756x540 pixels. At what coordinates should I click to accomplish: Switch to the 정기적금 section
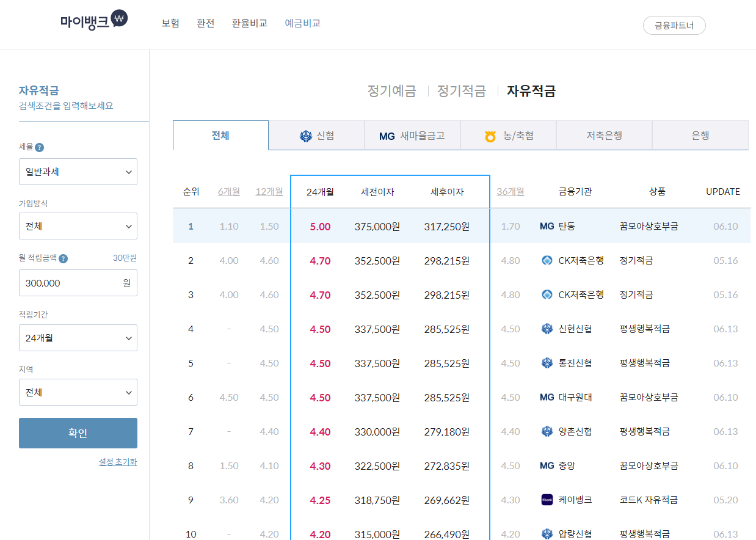pyautogui.click(x=462, y=92)
